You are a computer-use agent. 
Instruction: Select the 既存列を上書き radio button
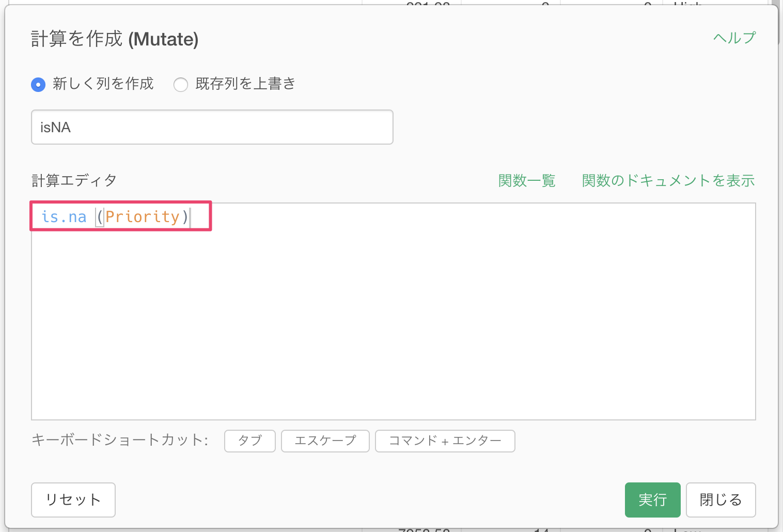point(181,84)
